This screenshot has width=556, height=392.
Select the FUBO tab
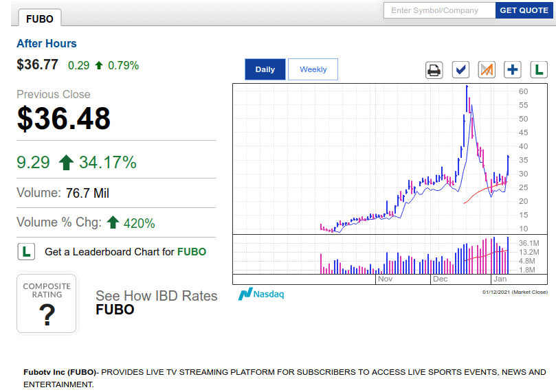(39, 19)
